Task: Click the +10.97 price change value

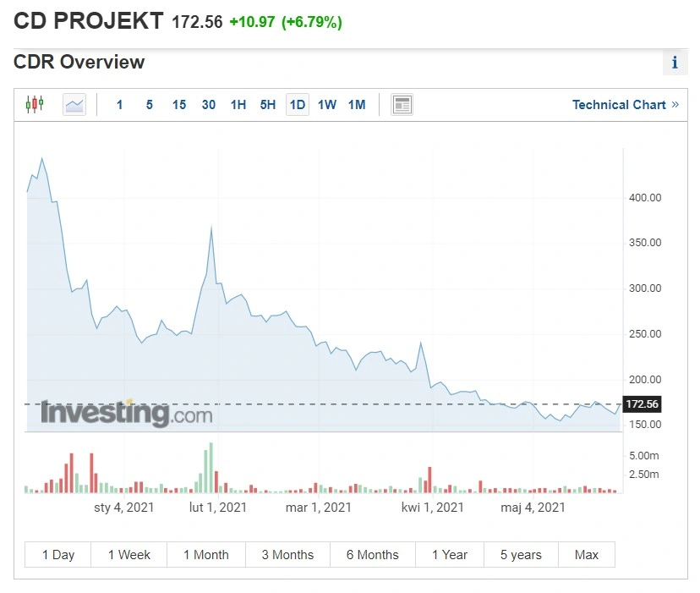Action: [252, 22]
